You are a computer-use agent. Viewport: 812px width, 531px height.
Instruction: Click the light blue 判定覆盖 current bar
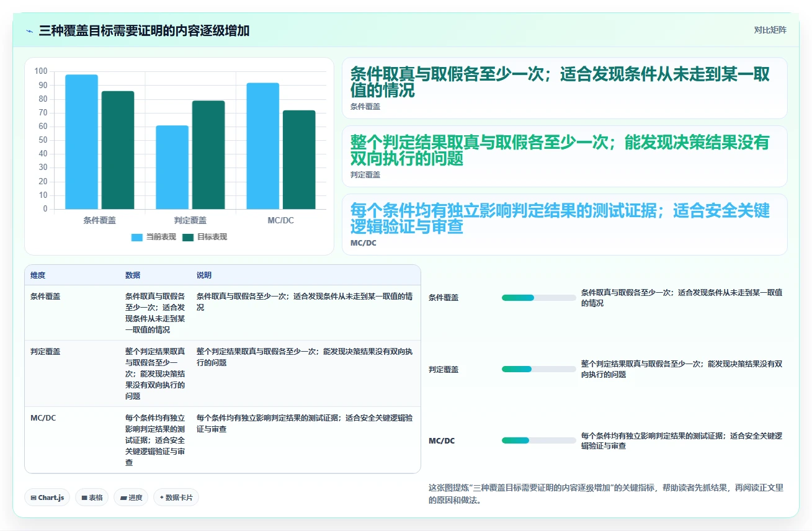coord(172,167)
